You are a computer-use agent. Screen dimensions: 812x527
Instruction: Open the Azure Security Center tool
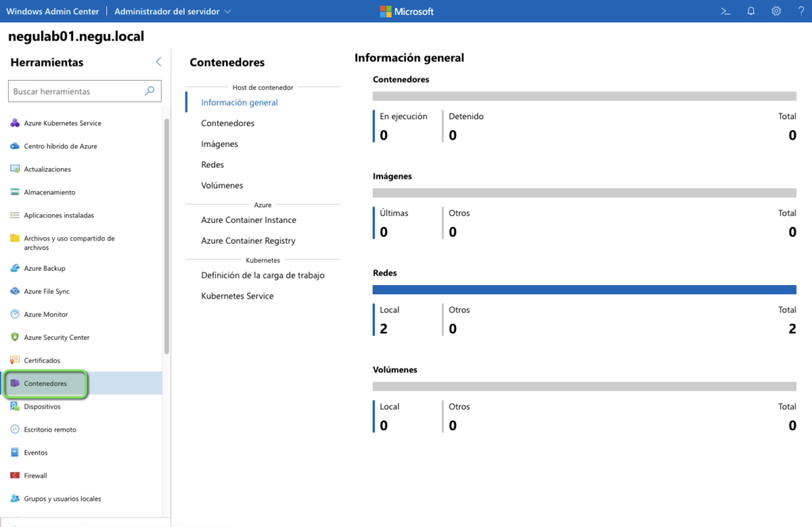pyautogui.click(x=52, y=337)
